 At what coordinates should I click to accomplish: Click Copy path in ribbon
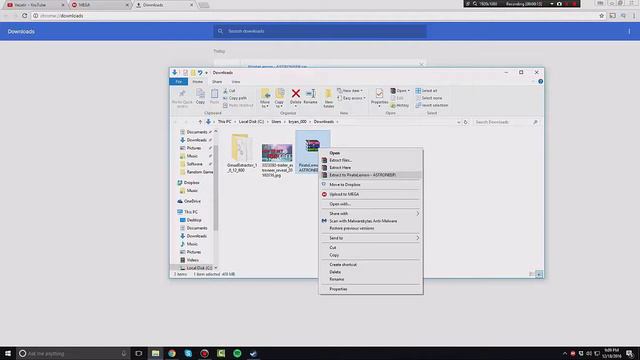(x=235, y=98)
